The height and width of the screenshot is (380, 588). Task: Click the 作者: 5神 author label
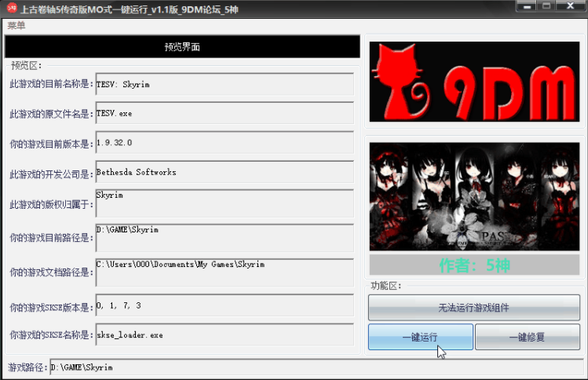click(474, 265)
